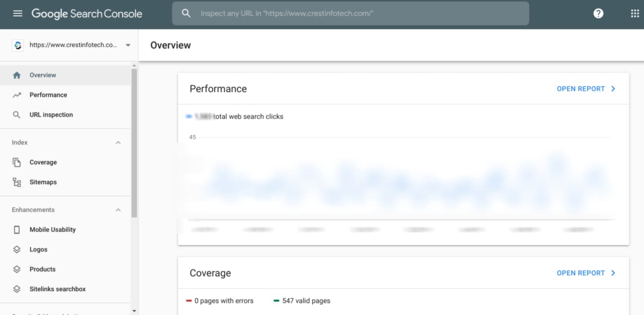Select URL inspection in sidebar

pos(65,115)
